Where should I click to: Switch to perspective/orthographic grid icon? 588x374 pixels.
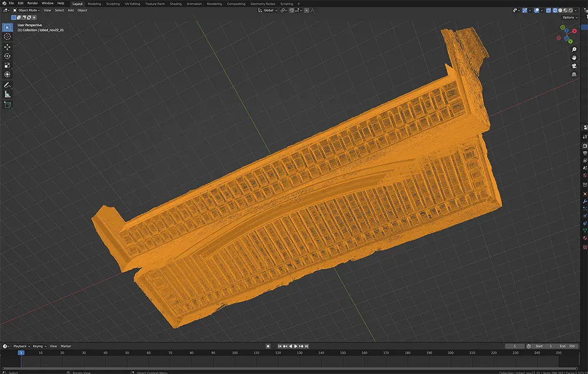coord(574,75)
